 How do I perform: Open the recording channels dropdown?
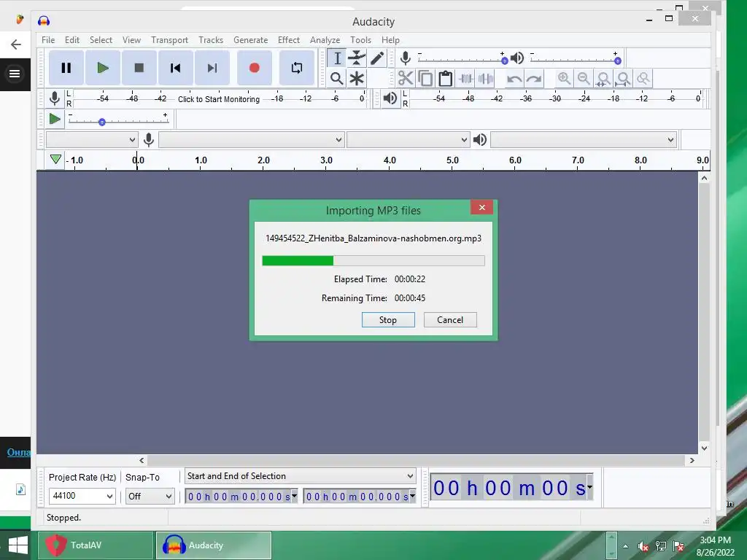pyautogui.click(x=409, y=140)
